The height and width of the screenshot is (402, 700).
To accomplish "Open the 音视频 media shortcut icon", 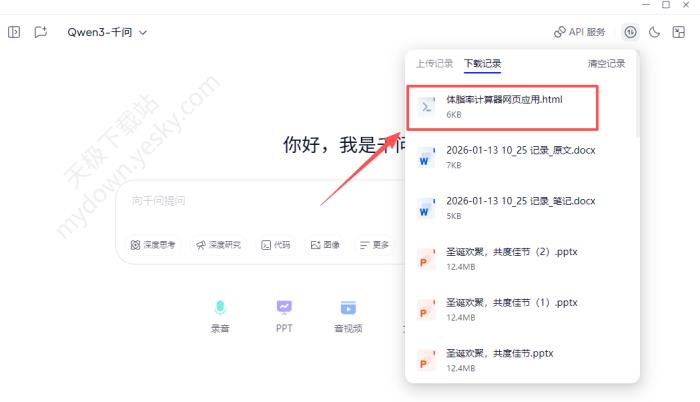I will (348, 307).
